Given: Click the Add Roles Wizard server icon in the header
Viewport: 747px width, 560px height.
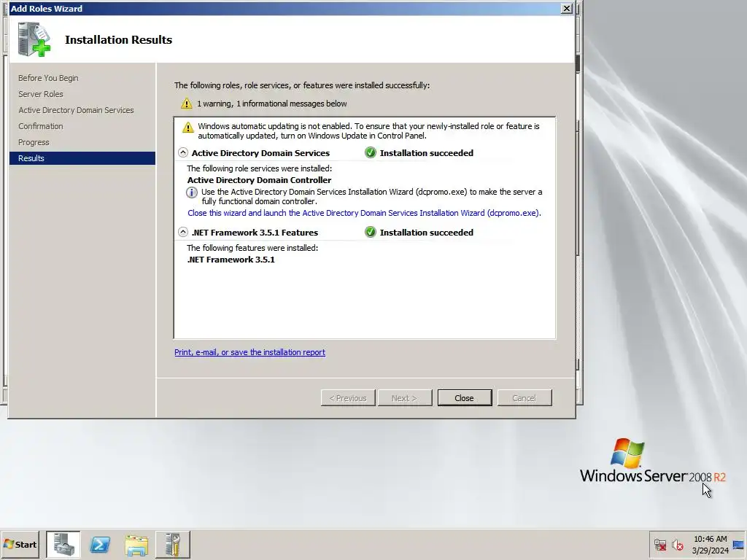Looking at the screenshot, I should pyautogui.click(x=34, y=39).
